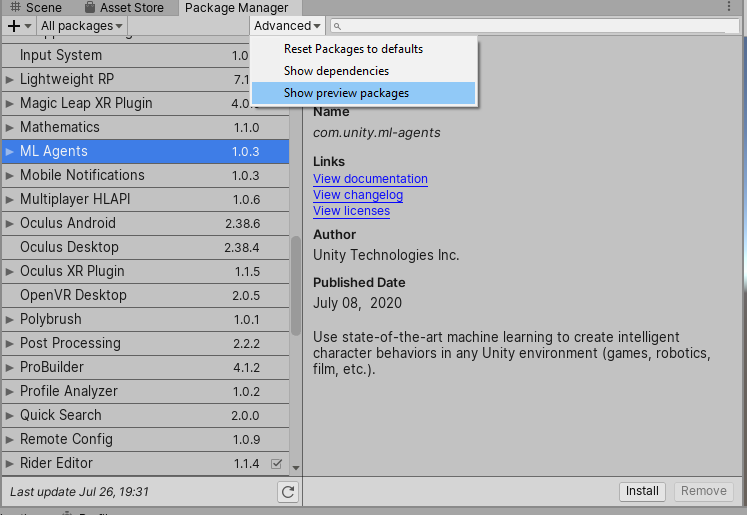
Task: Switch to the Asset Store tab
Action: [124, 8]
